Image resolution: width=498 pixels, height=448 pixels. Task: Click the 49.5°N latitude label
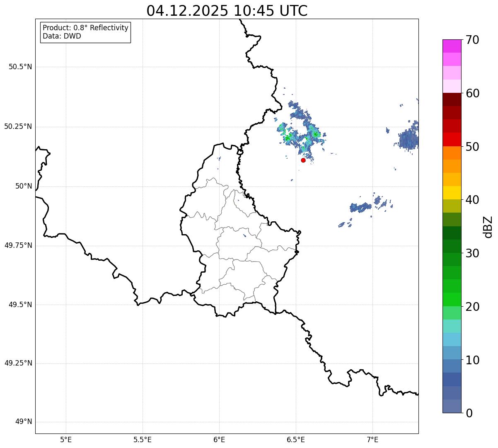click(x=20, y=305)
